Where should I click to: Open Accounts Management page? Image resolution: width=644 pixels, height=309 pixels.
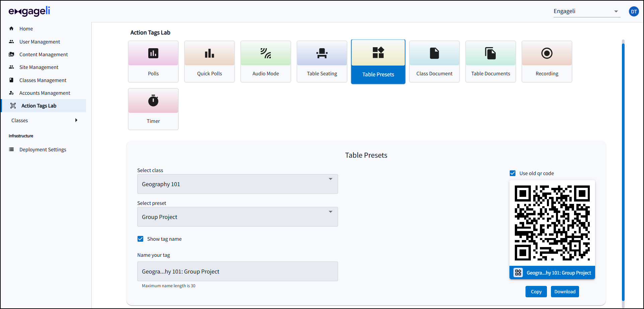click(45, 93)
